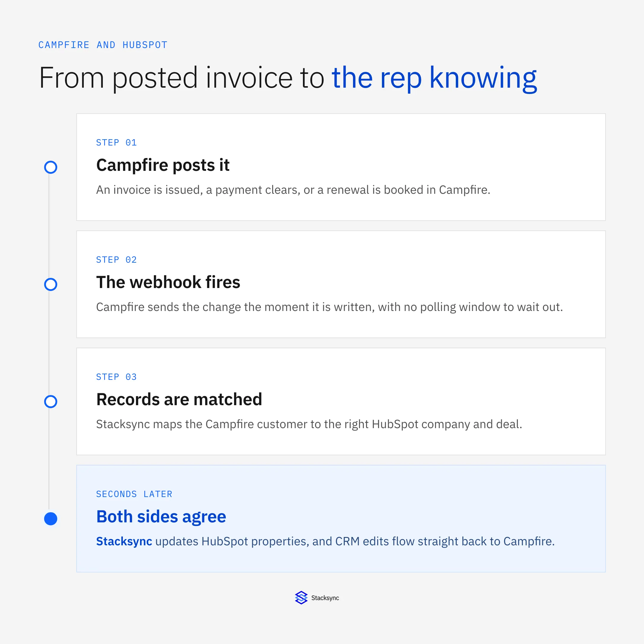
Task: Click 'Campfire sends the change' description
Action: click(329, 307)
